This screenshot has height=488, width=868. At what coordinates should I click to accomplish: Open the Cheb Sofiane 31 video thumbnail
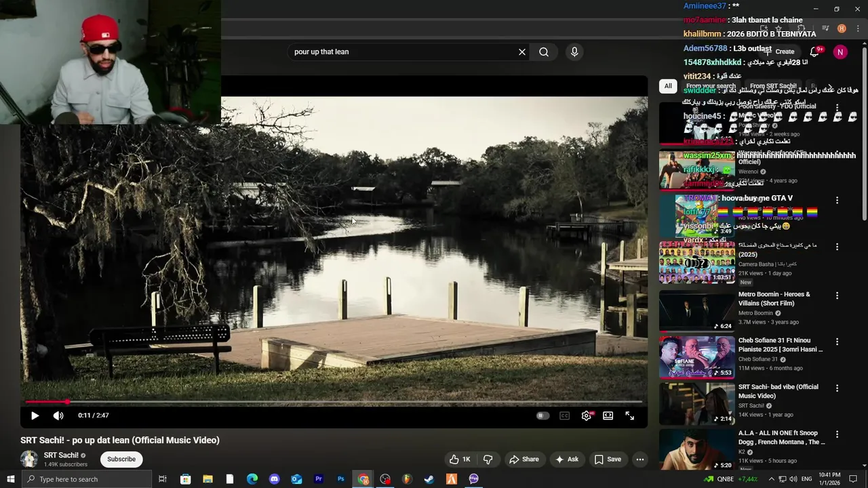[x=696, y=357]
